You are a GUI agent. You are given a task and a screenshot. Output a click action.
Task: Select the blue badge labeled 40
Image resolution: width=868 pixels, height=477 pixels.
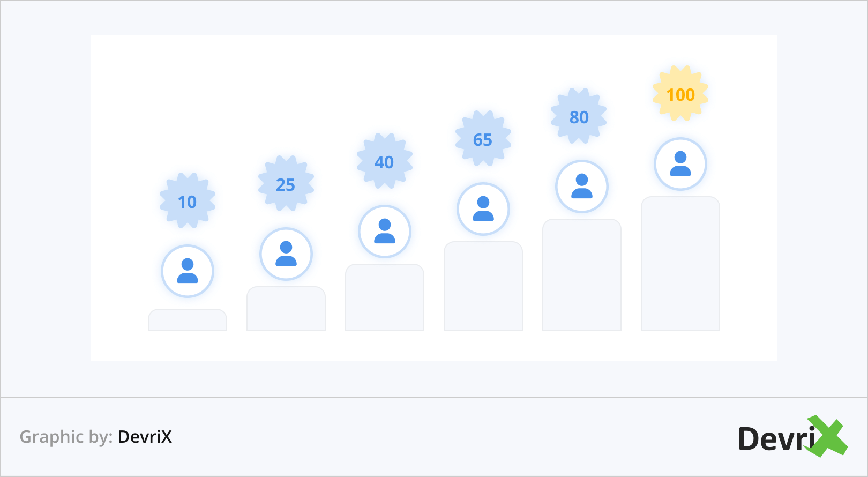pos(385,161)
